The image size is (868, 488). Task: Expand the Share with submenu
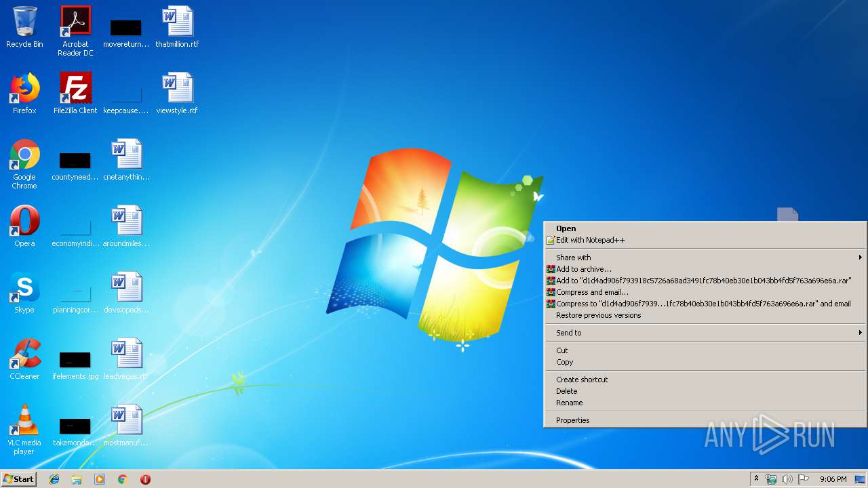[x=705, y=258]
